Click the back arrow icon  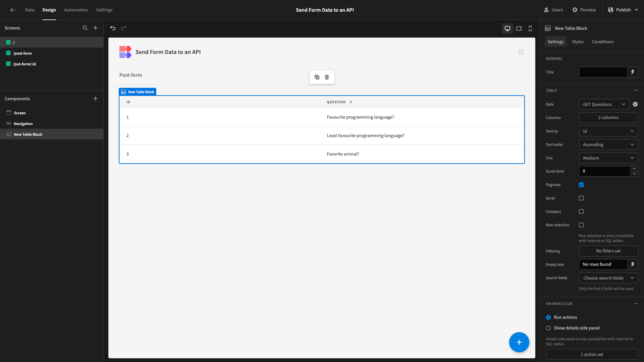(13, 10)
